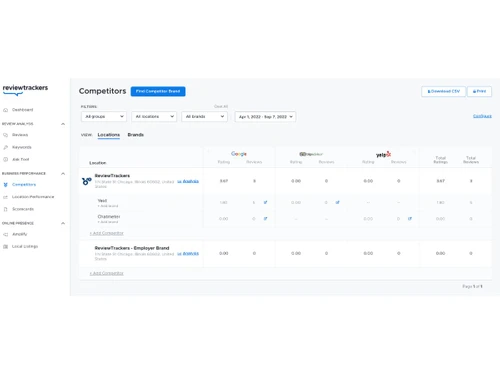Open the Ask Tool icon
Screen dimensions: 500x375
5,160
